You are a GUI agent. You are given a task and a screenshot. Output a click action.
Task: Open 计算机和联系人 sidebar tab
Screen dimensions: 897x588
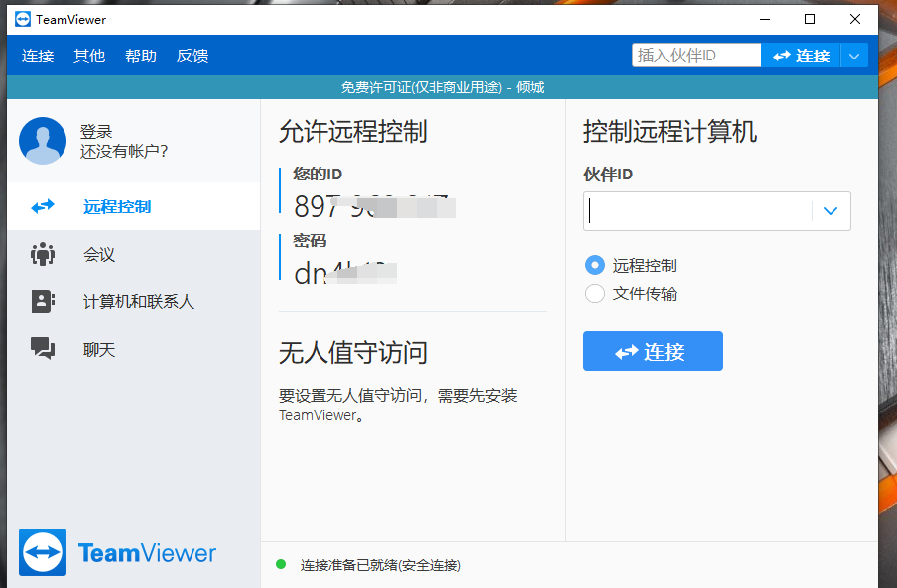point(133,301)
